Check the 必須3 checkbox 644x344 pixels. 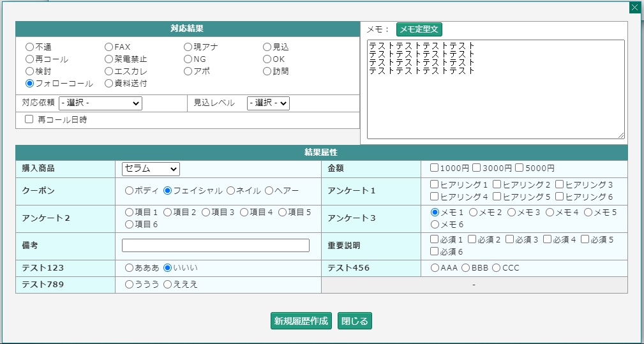tap(510, 239)
